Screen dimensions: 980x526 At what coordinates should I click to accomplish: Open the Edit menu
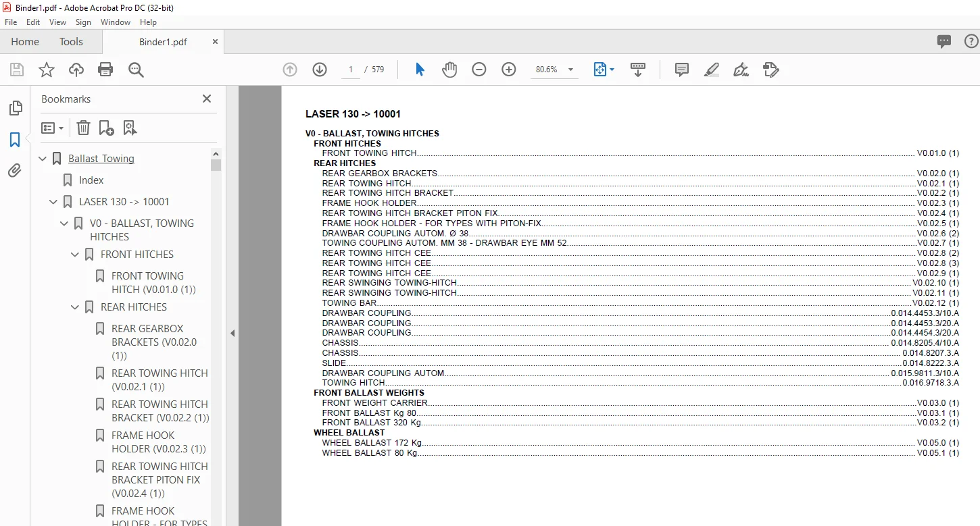coord(33,22)
